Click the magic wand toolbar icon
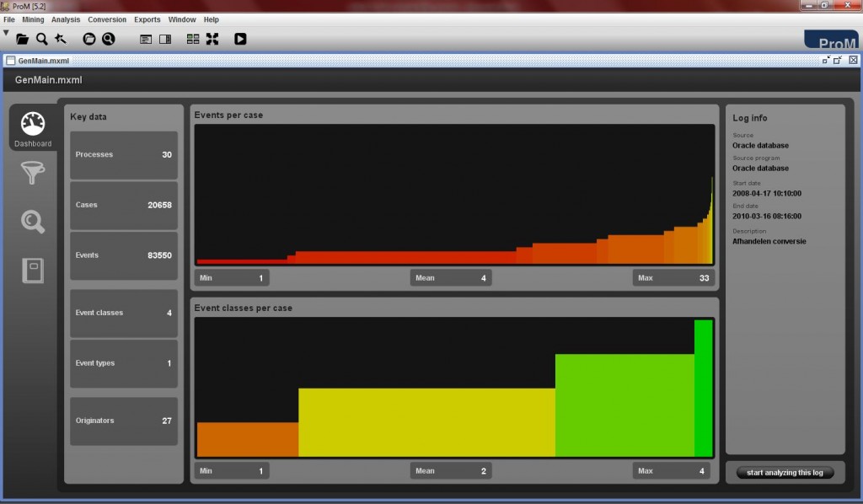Image resolution: width=863 pixels, height=504 pixels. (61, 39)
